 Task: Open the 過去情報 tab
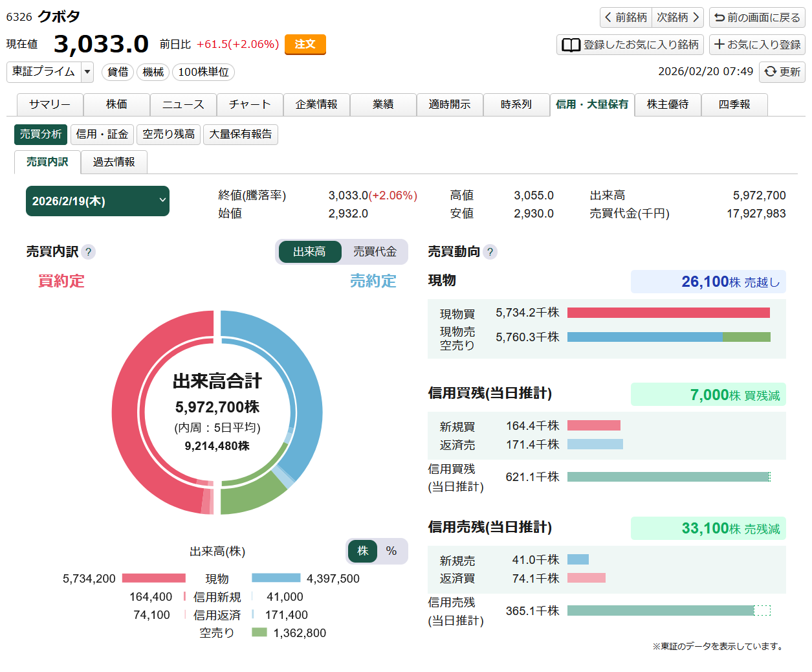pyautogui.click(x=114, y=162)
